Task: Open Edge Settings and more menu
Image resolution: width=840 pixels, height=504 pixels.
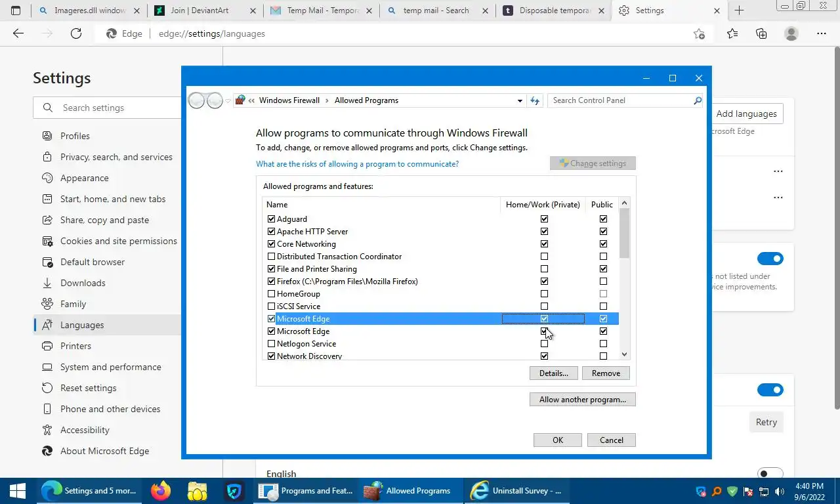Action: tap(822, 33)
